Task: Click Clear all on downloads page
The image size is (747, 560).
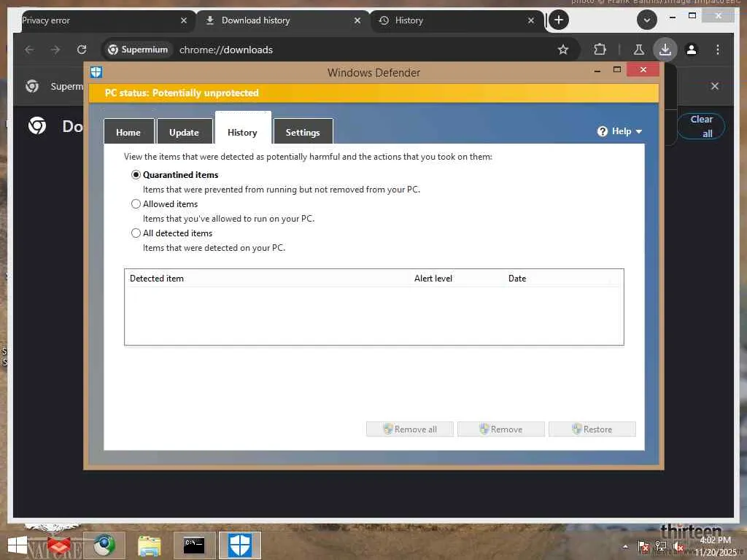Action: [701, 126]
